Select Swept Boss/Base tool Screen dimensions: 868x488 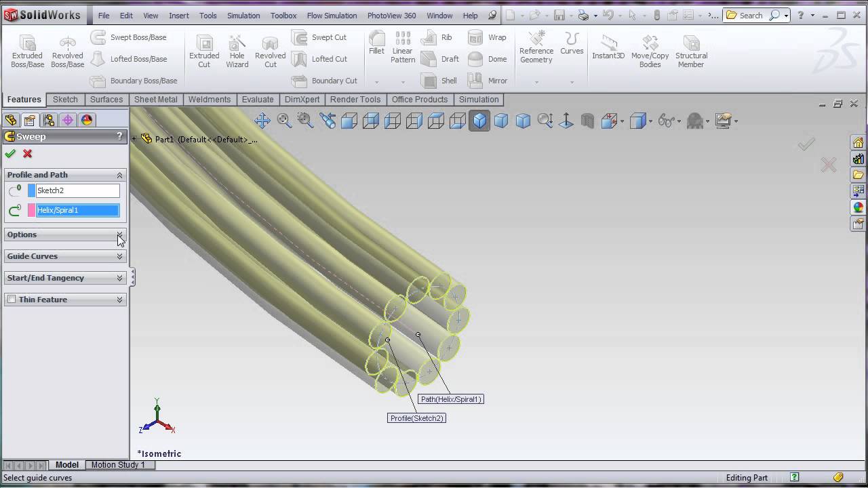(129, 37)
